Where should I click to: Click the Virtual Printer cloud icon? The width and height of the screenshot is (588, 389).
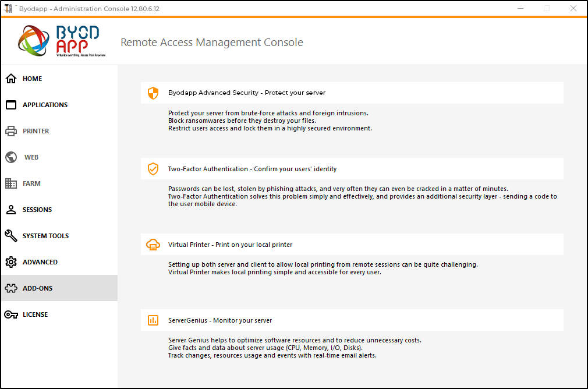tap(153, 245)
